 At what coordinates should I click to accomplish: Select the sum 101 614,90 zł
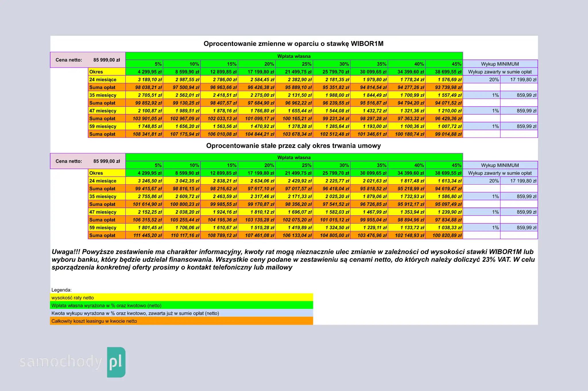click(144, 204)
